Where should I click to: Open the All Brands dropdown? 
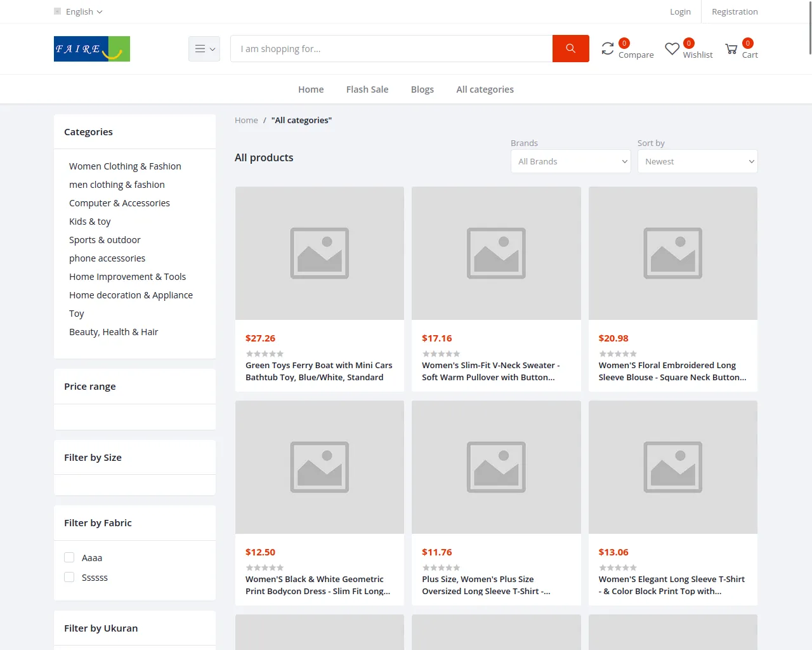(x=570, y=162)
